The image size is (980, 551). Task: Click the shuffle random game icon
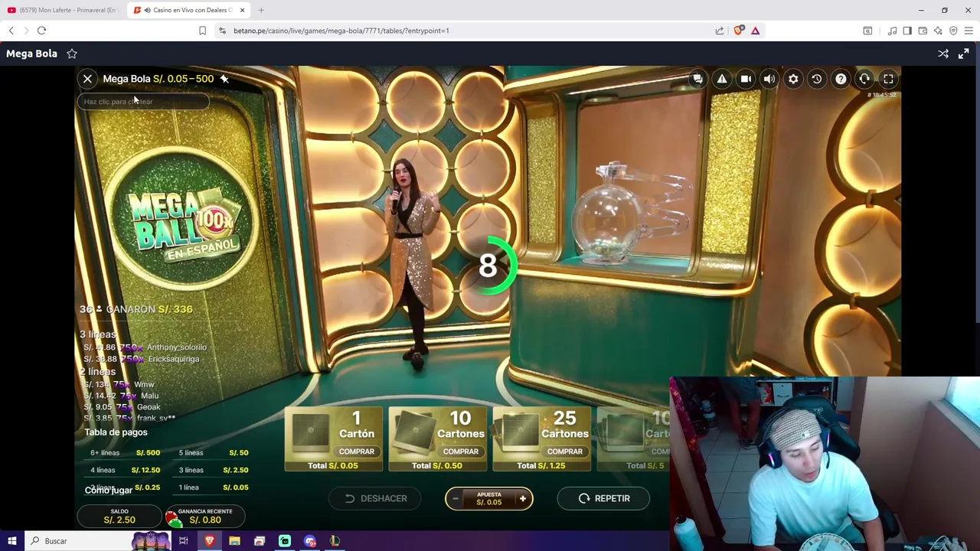(943, 54)
